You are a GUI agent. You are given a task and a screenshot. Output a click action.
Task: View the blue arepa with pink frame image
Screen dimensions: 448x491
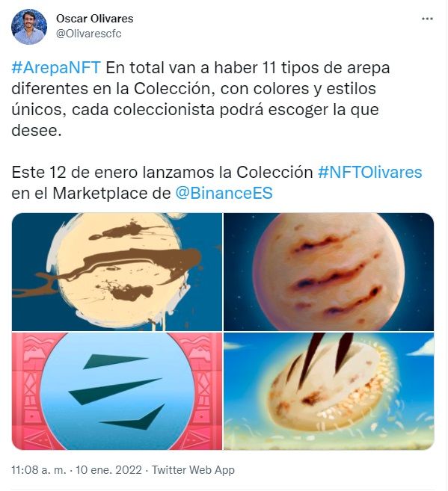pyautogui.click(x=117, y=391)
